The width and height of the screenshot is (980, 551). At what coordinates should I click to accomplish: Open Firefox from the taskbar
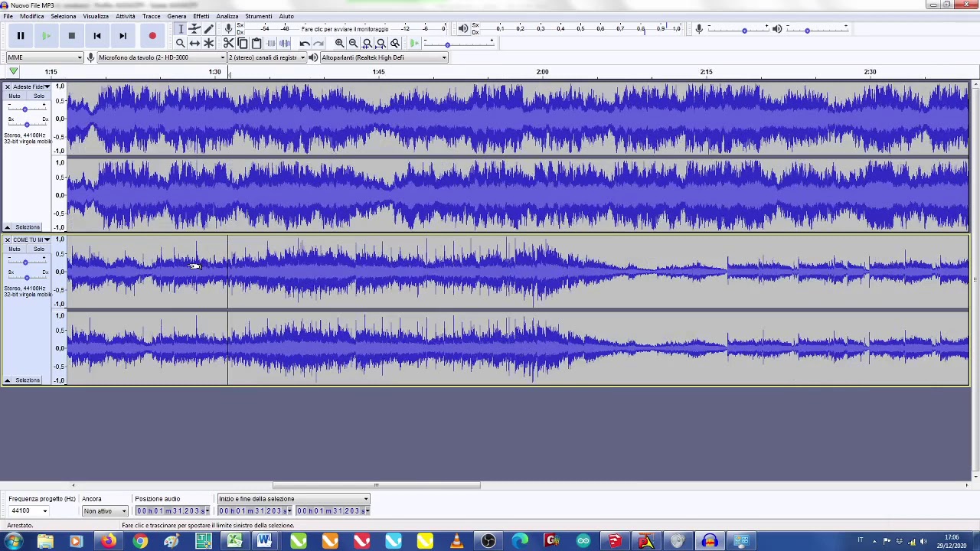coord(109,542)
